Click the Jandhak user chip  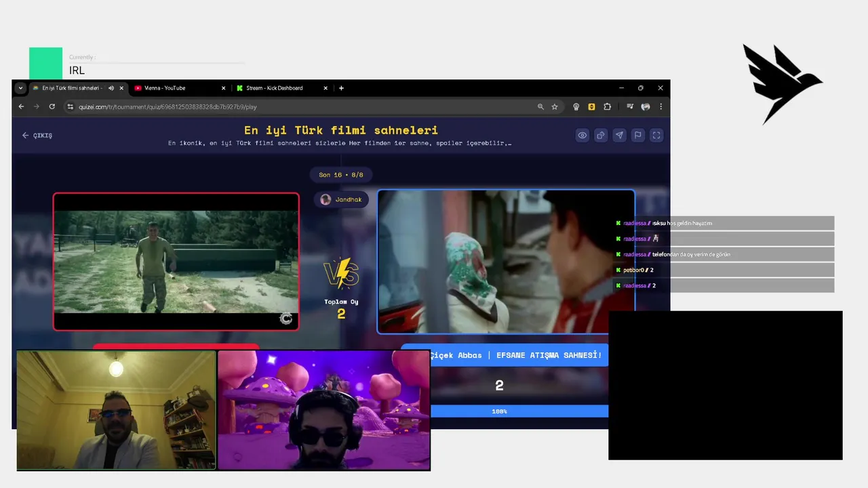[x=341, y=199]
